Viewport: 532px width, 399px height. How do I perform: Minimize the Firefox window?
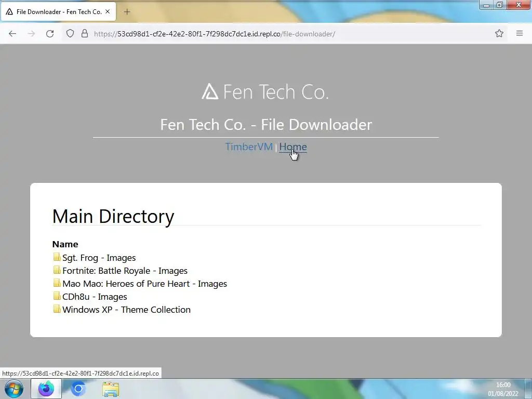[486, 5]
